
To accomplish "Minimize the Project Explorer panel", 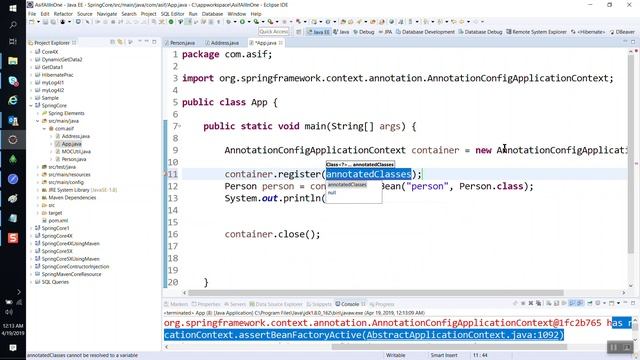I will click(x=147, y=42).
